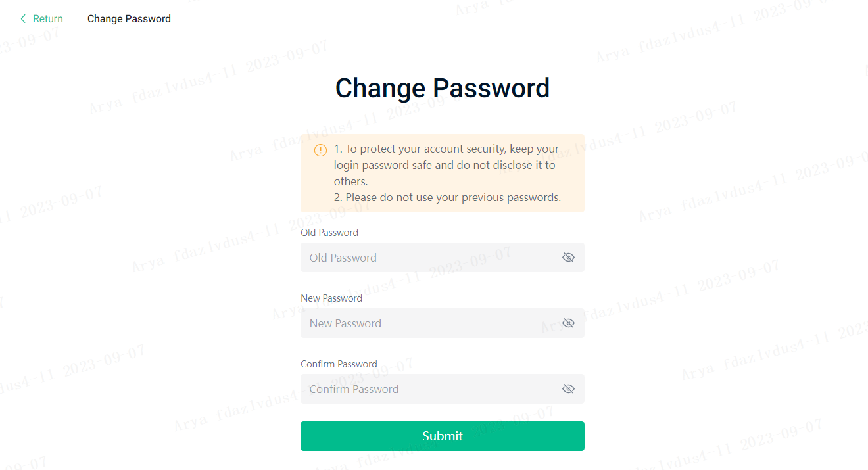Screen dimensions: 868x470
Task: Click the notice line starting "1. To protect"
Action: click(x=446, y=149)
